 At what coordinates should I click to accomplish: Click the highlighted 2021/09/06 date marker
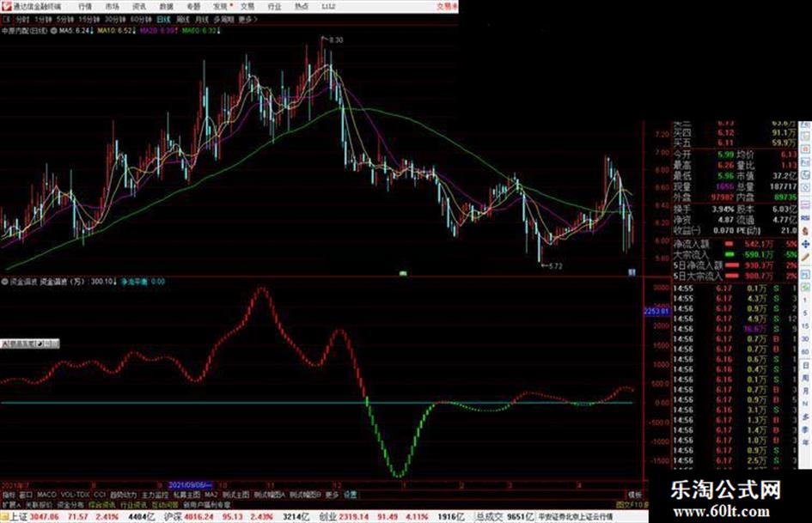click(190, 486)
